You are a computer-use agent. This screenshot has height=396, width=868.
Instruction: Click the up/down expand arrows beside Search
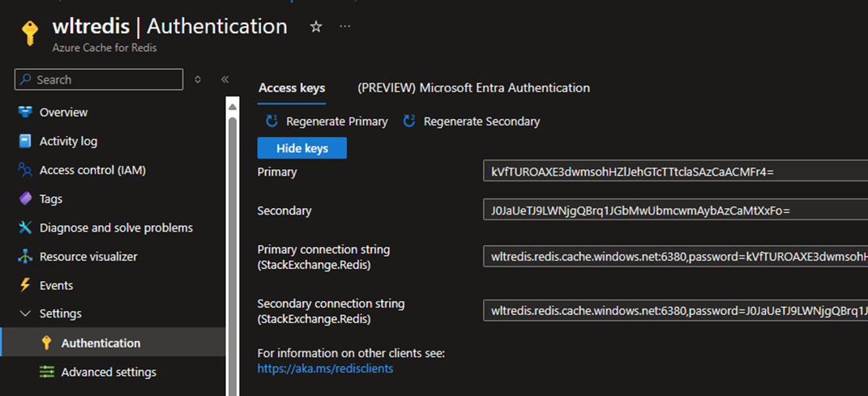pyautogui.click(x=198, y=79)
